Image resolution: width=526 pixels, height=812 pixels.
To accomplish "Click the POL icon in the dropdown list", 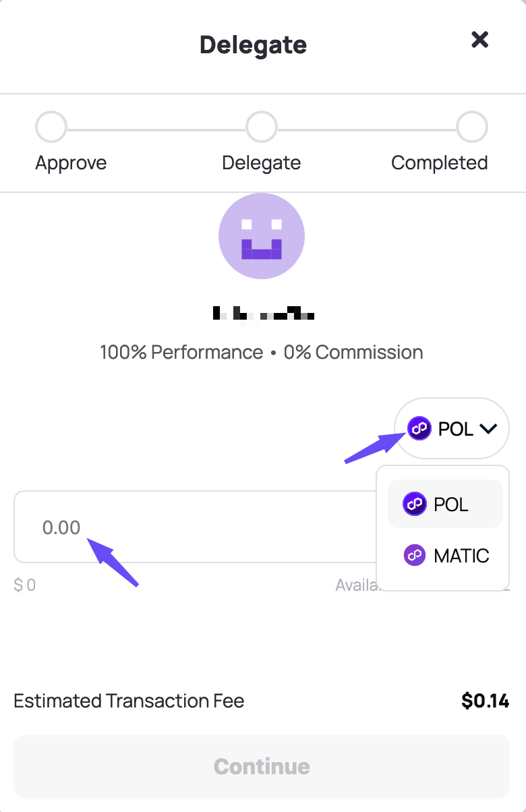I will (415, 504).
